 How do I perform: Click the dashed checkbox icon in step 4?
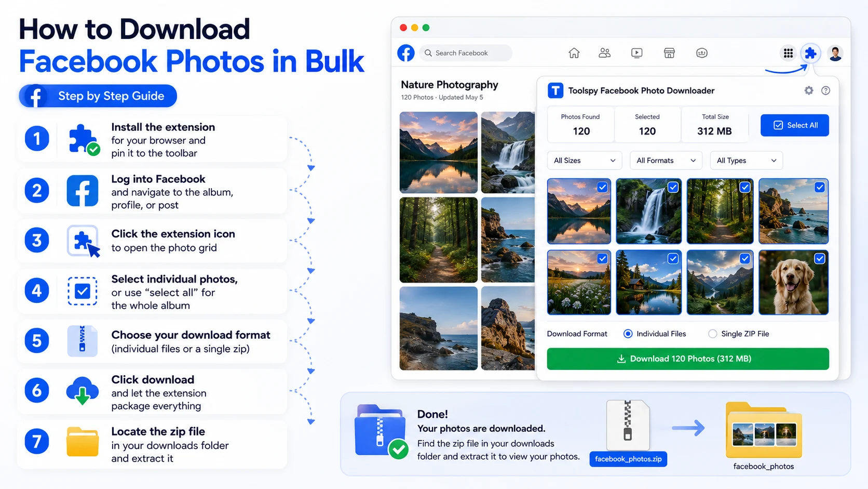(x=83, y=291)
